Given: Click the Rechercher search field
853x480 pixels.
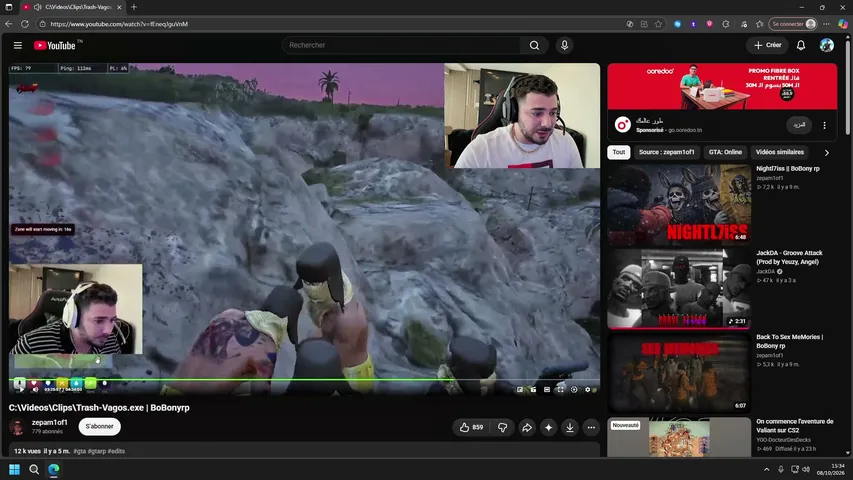Looking at the screenshot, I should click(x=401, y=45).
